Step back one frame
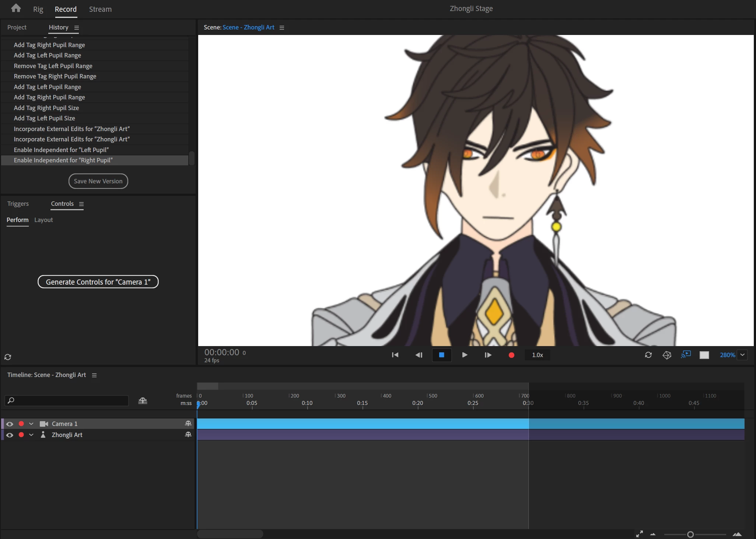 419,355
